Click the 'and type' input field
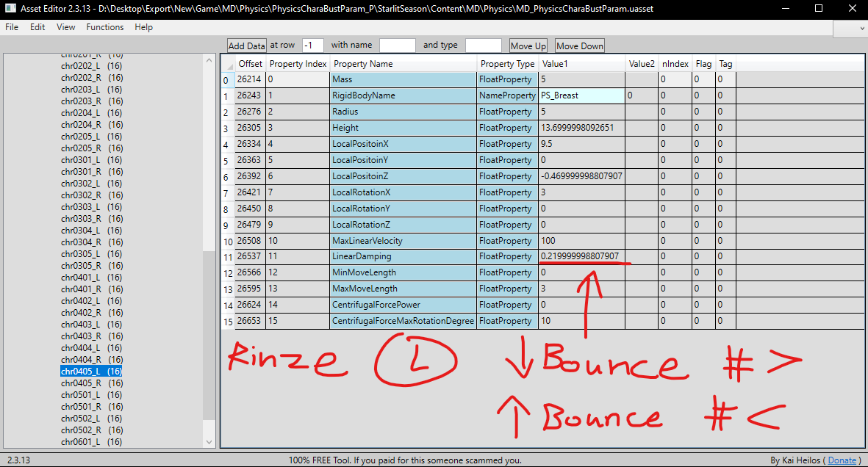This screenshot has width=868, height=467. click(484, 46)
